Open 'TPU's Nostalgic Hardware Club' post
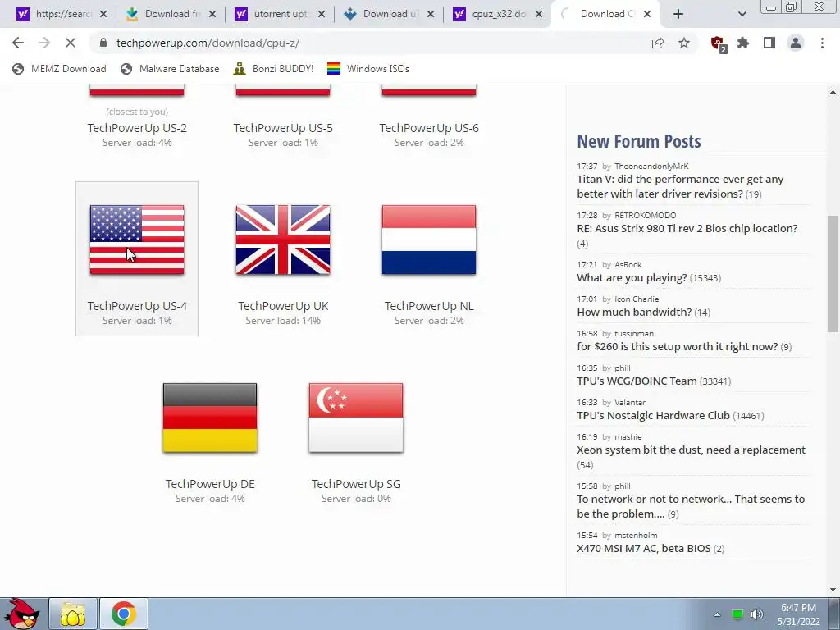 click(x=654, y=415)
